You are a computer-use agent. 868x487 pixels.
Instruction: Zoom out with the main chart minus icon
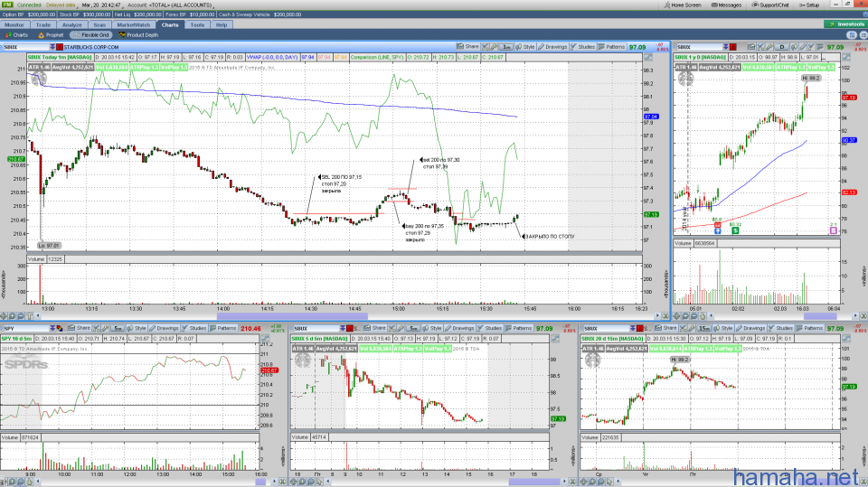pyautogui.click(x=21, y=316)
